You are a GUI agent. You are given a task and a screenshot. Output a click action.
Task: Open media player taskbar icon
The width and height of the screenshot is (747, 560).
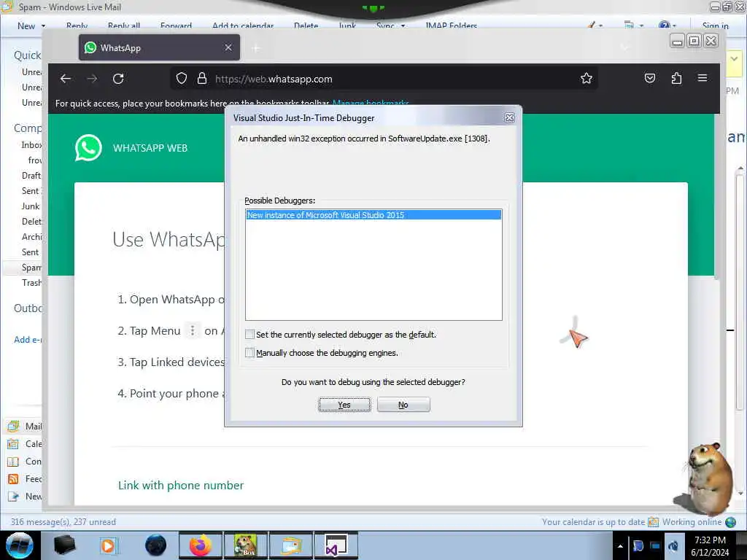coord(108,545)
